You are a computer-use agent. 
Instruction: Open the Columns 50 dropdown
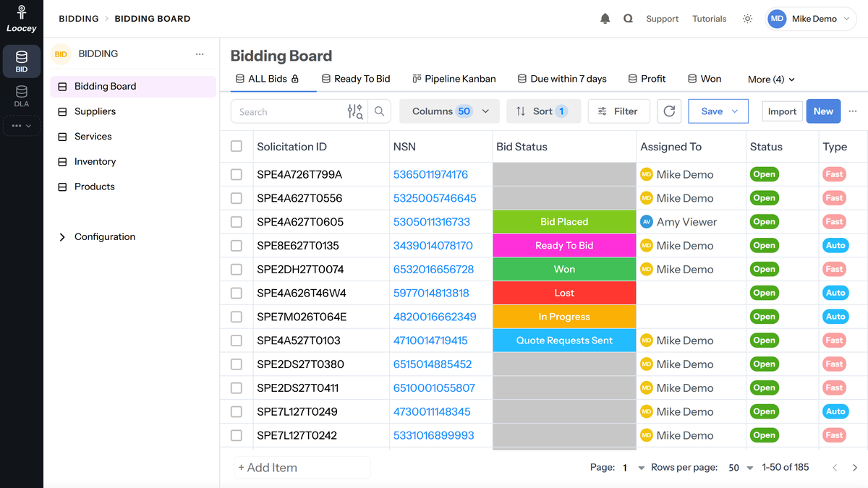pos(449,111)
